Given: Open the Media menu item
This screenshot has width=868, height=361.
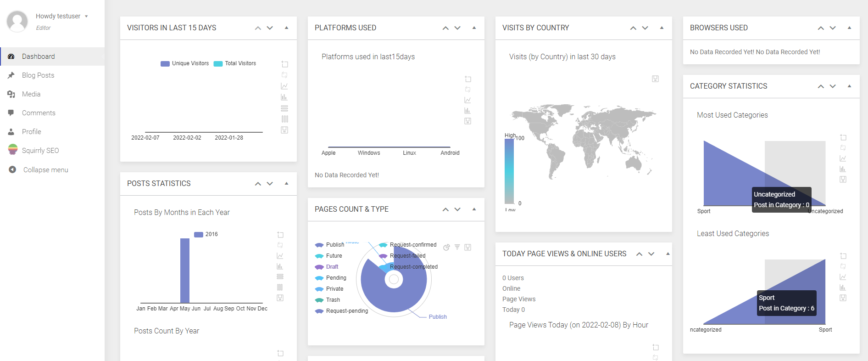Looking at the screenshot, I should click(52, 94).
